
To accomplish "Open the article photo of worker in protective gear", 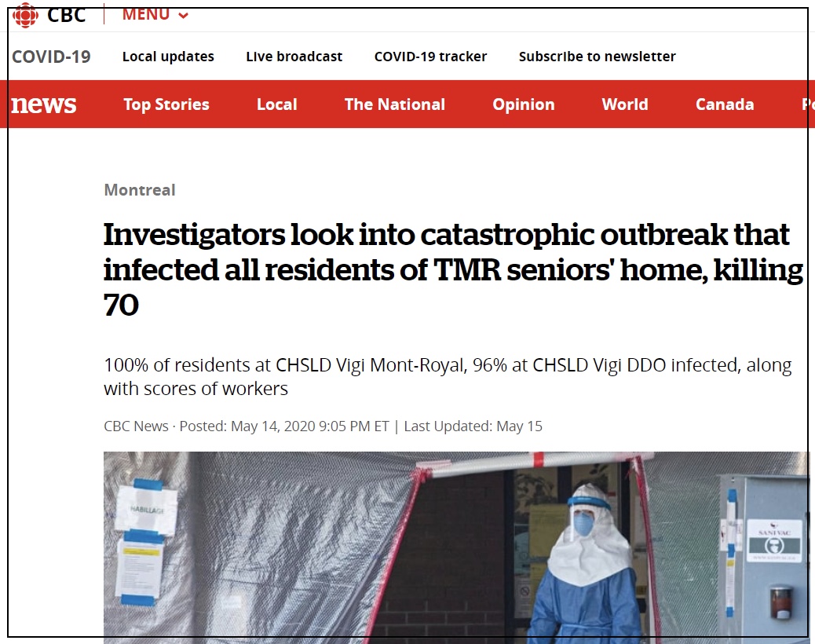I will point(456,547).
